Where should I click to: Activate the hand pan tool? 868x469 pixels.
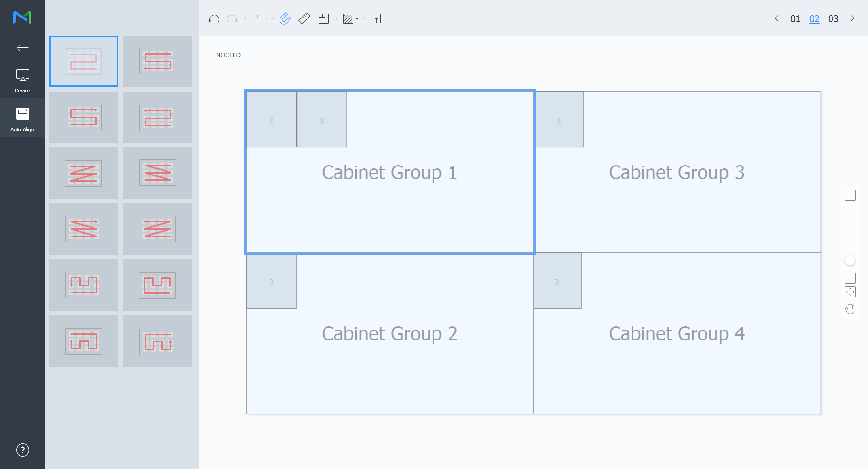click(x=850, y=309)
